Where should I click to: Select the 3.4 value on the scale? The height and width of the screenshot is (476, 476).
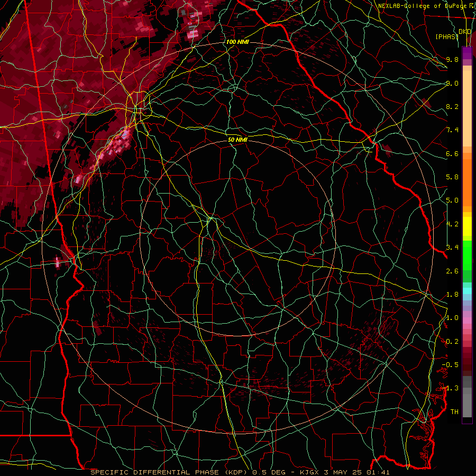click(x=452, y=248)
